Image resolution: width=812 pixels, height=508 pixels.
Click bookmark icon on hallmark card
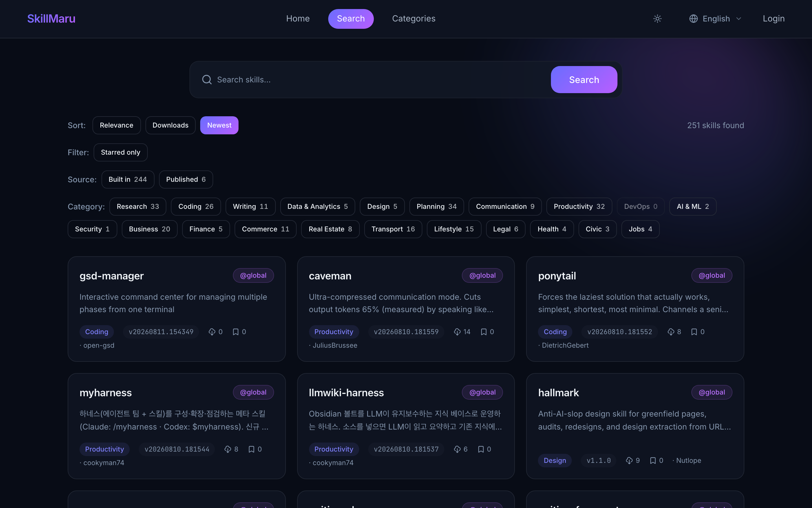coord(653,461)
